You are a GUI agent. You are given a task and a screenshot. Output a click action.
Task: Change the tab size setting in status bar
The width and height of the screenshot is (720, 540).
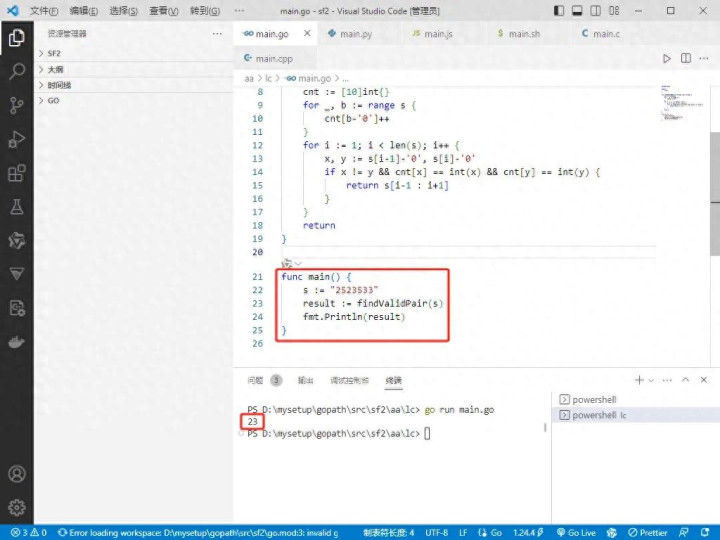coord(388,533)
